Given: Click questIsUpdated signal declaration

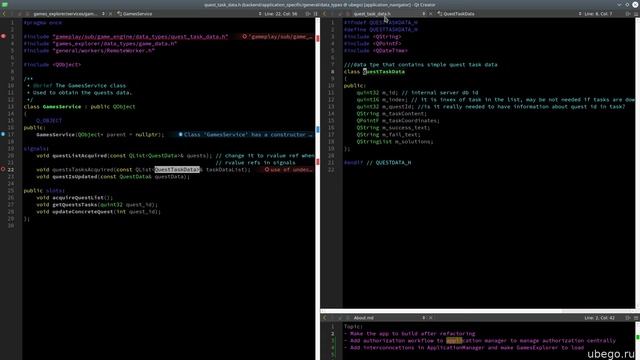Looking at the screenshot, I should [74, 177].
